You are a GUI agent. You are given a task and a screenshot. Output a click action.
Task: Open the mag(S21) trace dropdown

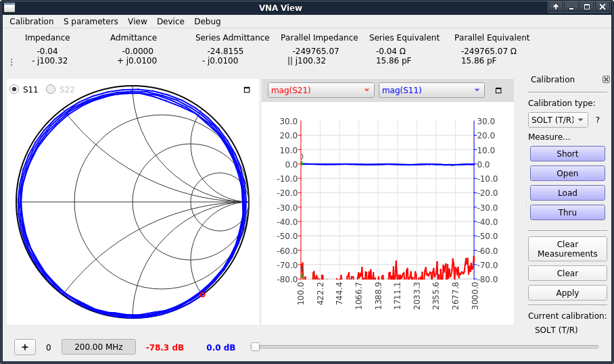[x=321, y=90]
